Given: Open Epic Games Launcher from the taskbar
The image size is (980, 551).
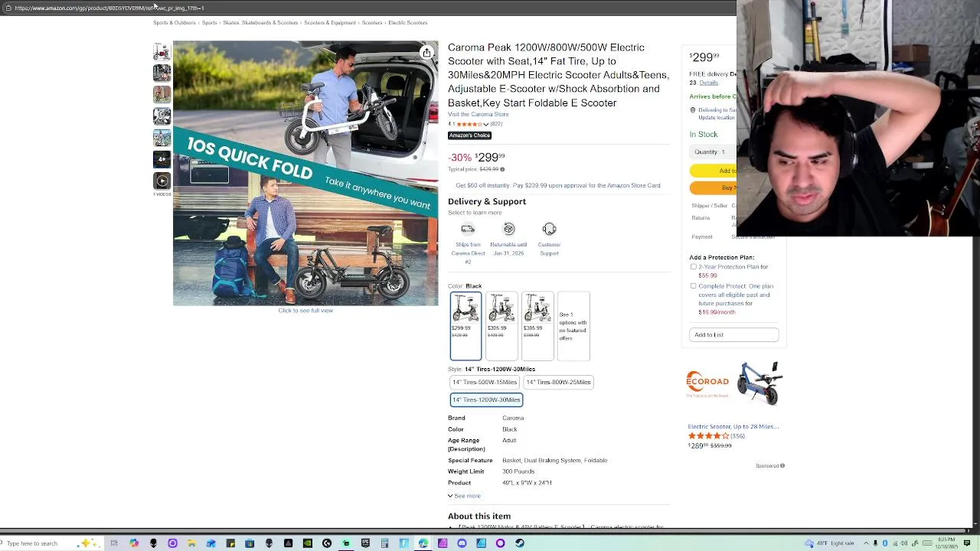Looking at the screenshot, I should coord(365,543).
